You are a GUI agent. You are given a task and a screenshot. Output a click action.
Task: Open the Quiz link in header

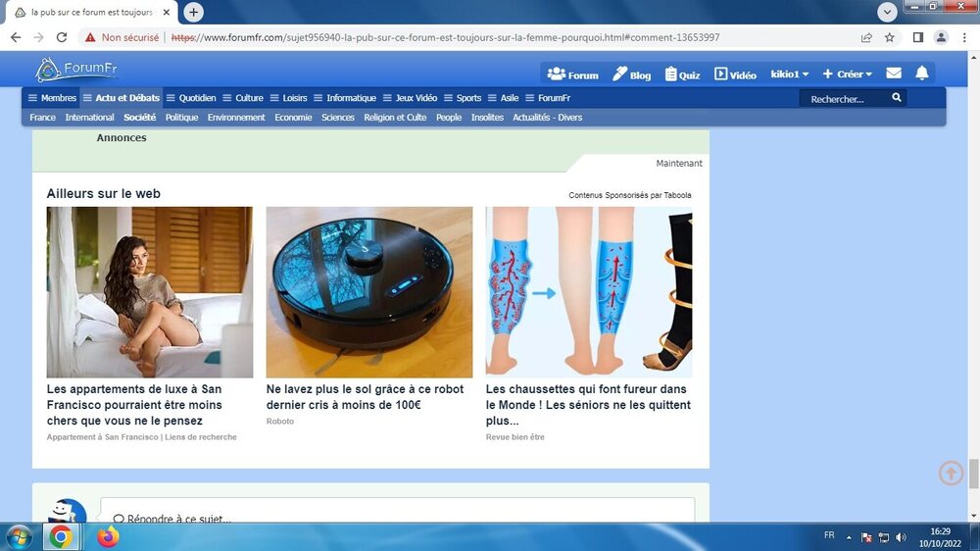click(x=682, y=75)
